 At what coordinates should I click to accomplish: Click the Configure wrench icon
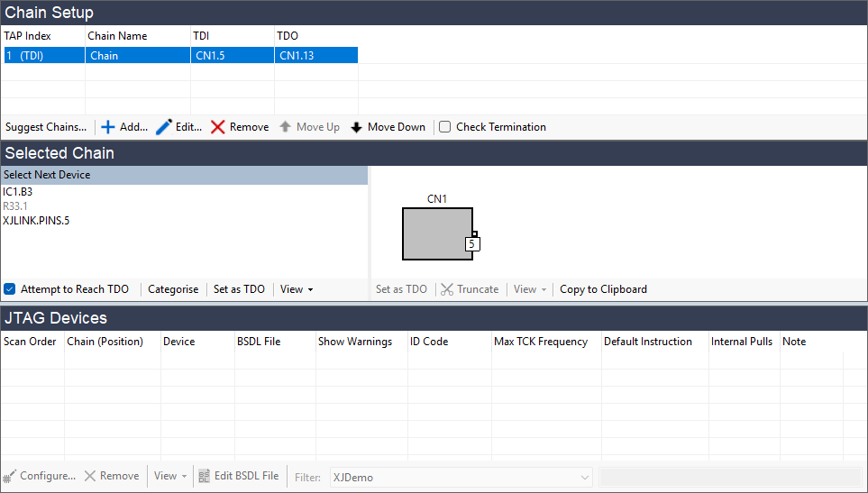click(x=10, y=476)
